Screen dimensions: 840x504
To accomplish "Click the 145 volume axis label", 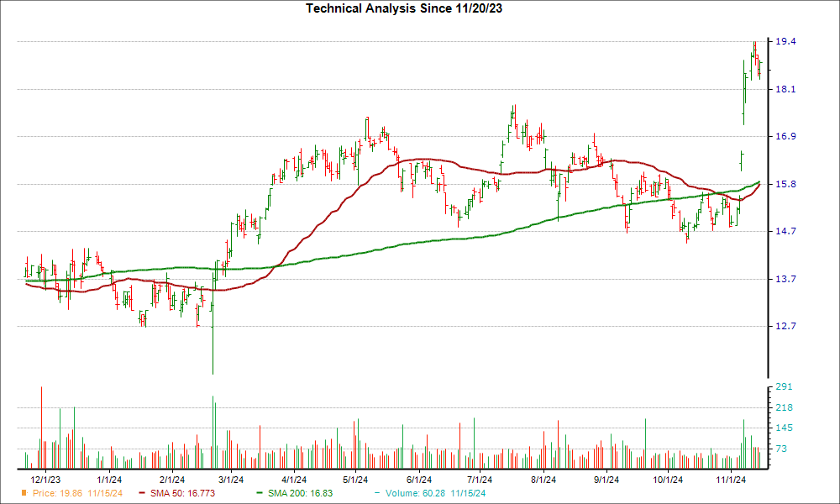I will [784, 428].
